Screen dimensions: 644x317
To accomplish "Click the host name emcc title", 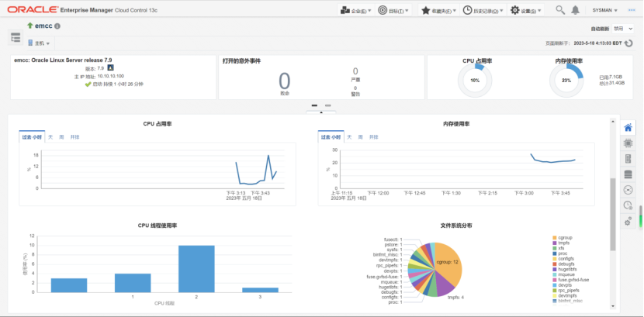I will pos(43,26).
